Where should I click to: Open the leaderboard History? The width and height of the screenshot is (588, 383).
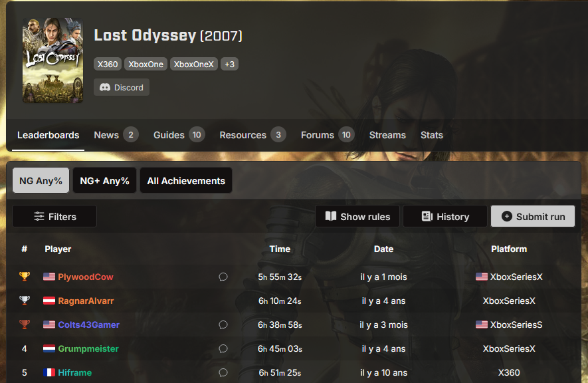click(x=445, y=217)
